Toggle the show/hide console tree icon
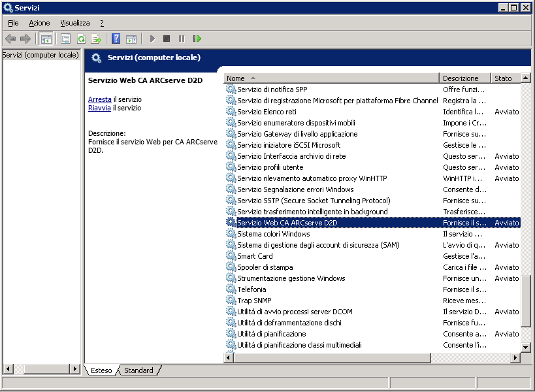 [x=46, y=39]
